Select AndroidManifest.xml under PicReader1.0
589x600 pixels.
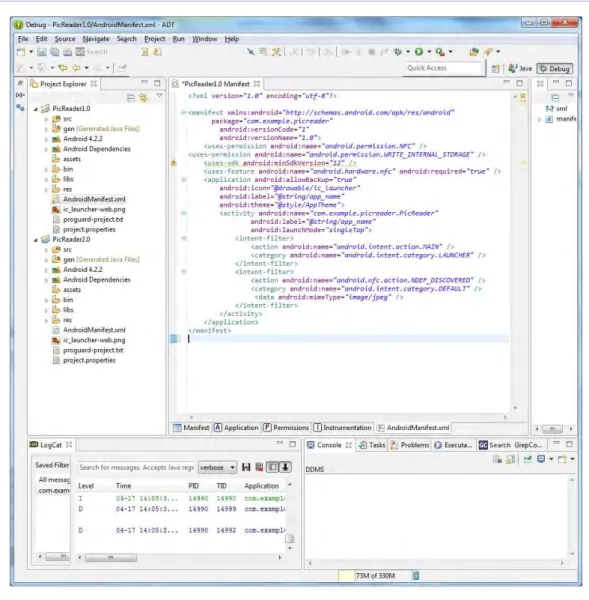click(x=94, y=199)
